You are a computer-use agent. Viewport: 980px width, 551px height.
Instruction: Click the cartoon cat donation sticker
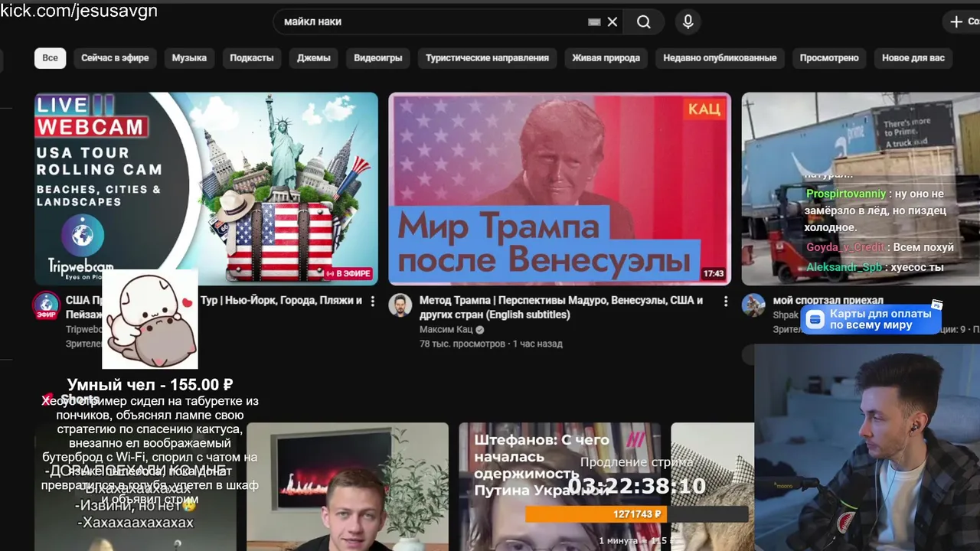150,319
